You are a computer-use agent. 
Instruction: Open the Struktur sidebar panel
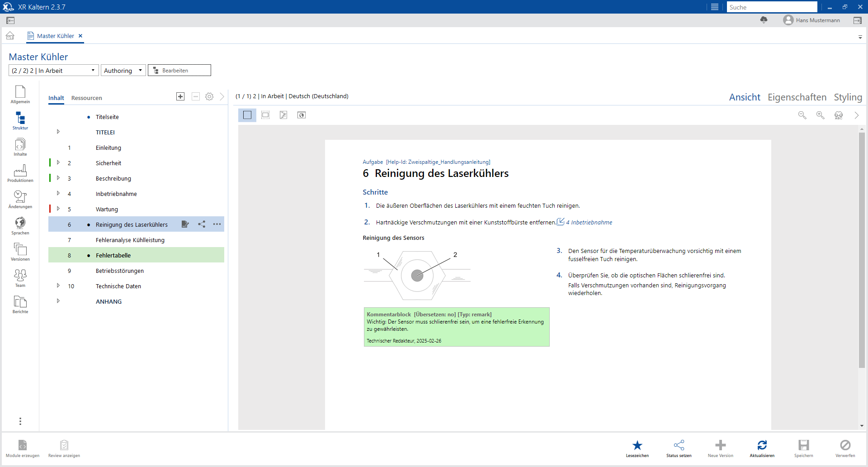point(20,121)
